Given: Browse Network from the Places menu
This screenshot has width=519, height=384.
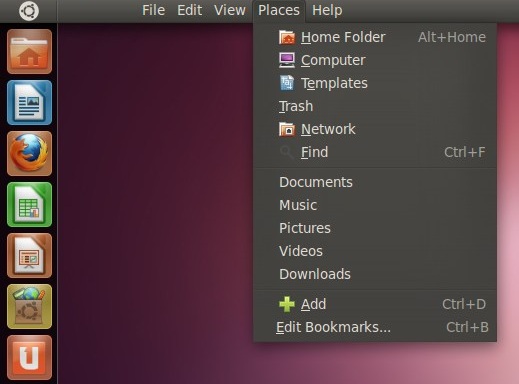Looking at the screenshot, I should (x=375, y=129).
